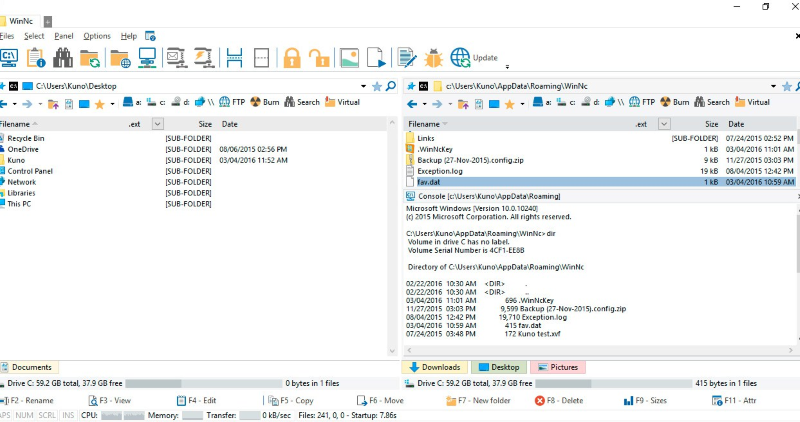Screen dimensions: 800x422
Task: Open the Help menu
Action: (129, 36)
